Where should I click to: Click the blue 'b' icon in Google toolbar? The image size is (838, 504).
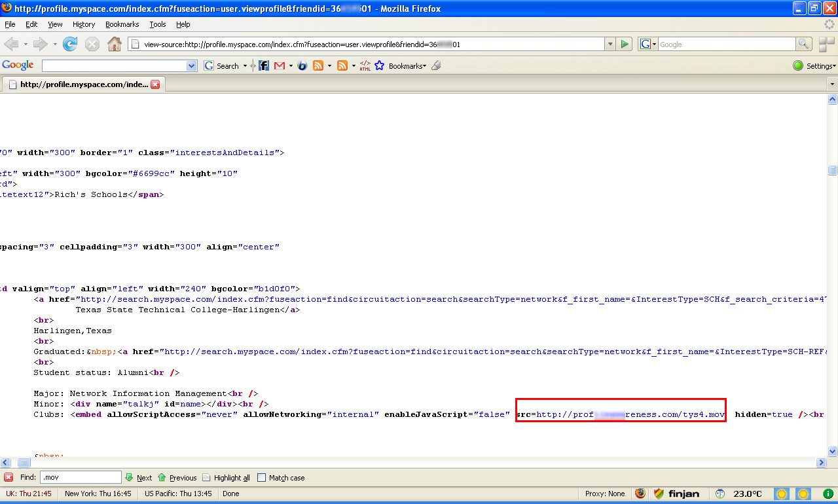point(302,65)
